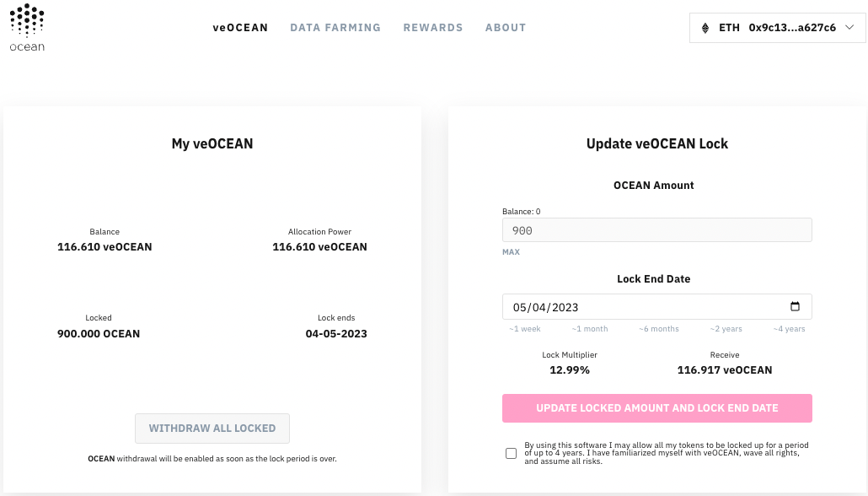Click Update Locked Amount and Lock End Date
Image resolution: width=868 pixels, height=496 pixels.
point(657,408)
